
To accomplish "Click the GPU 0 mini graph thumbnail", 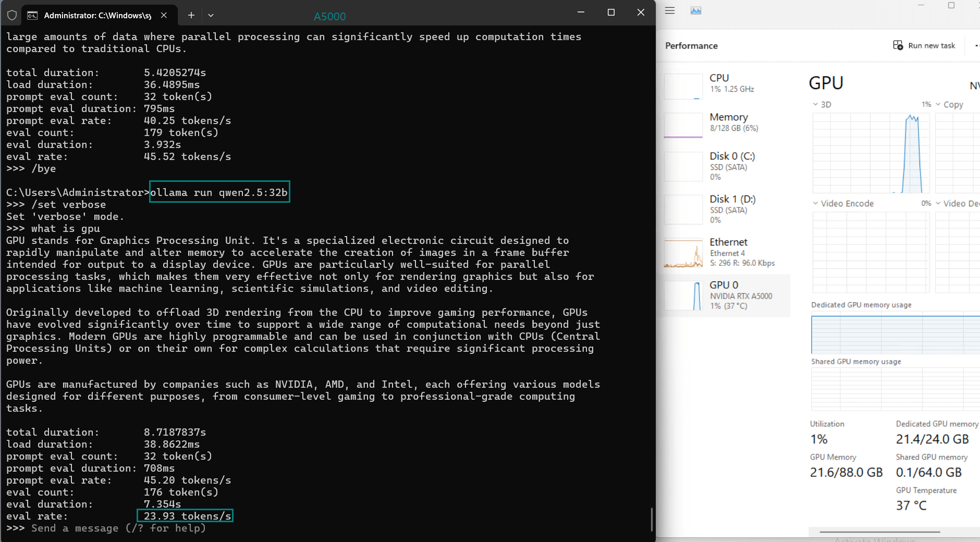I will tap(683, 295).
